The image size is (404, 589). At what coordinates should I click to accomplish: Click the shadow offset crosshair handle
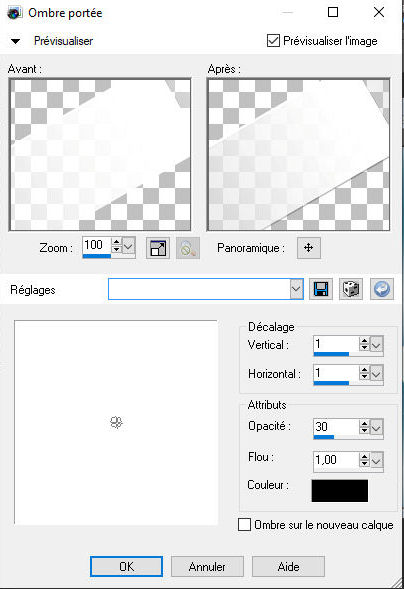(116, 423)
